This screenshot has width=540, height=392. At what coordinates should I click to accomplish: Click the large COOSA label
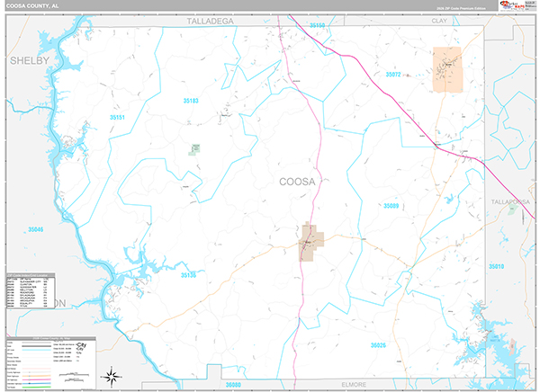[x=297, y=181]
